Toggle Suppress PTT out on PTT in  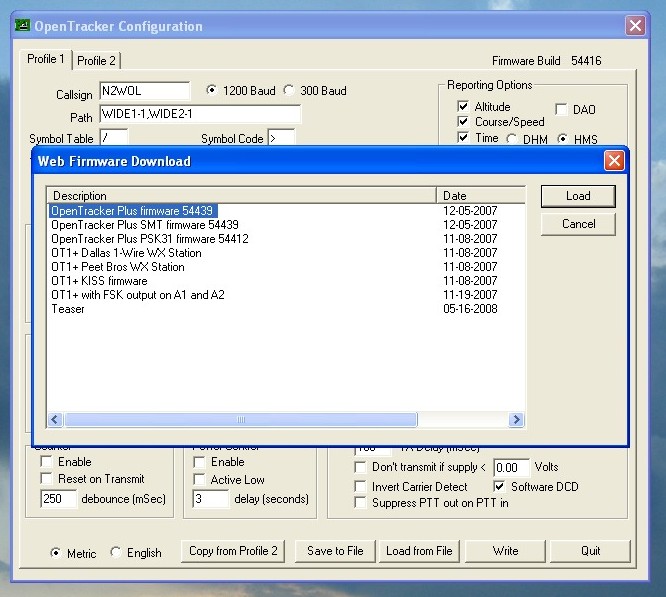coord(360,503)
